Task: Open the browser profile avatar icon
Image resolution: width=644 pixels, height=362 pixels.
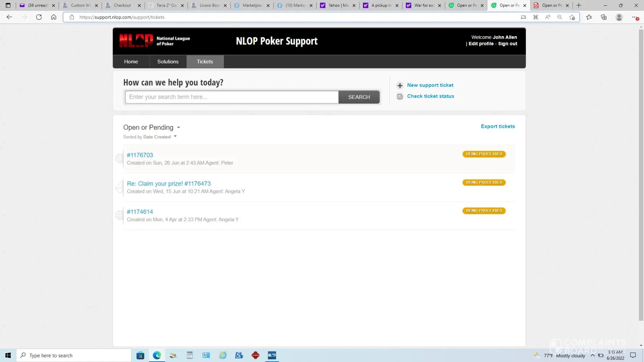Action: point(619,17)
